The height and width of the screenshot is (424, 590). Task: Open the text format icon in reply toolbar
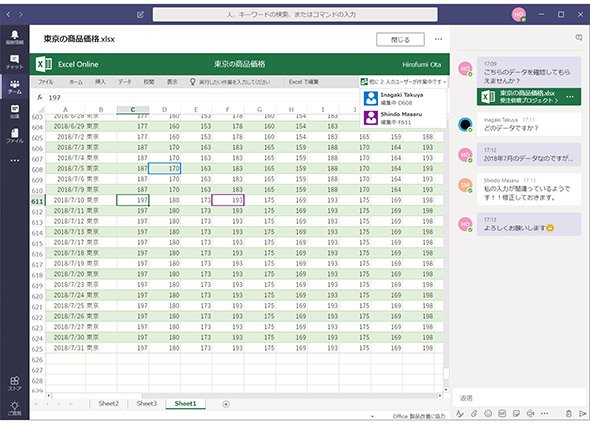(459, 413)
